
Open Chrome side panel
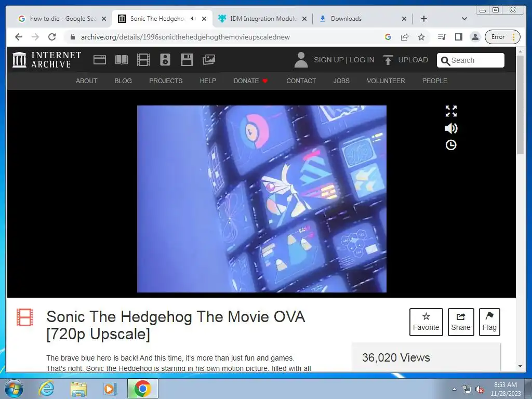[458, 37]
